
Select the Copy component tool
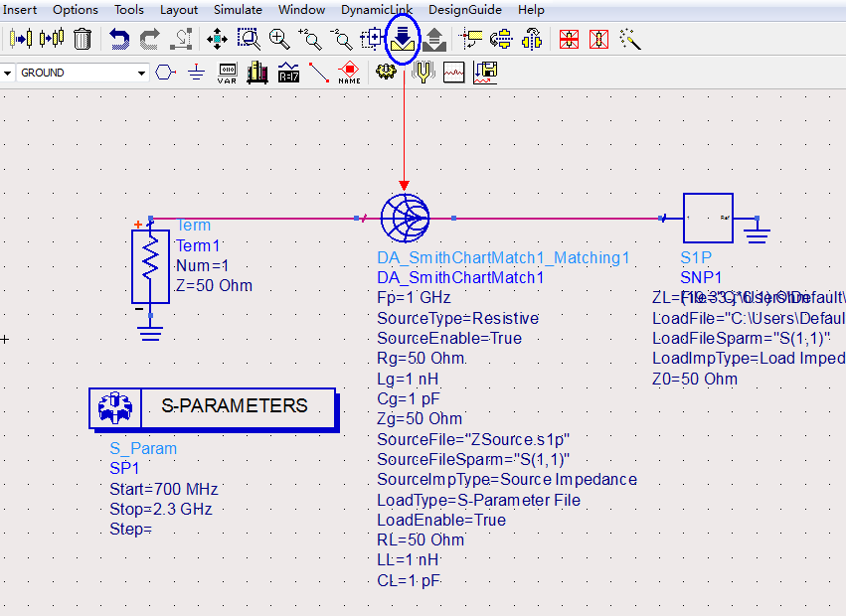(52, 39)
